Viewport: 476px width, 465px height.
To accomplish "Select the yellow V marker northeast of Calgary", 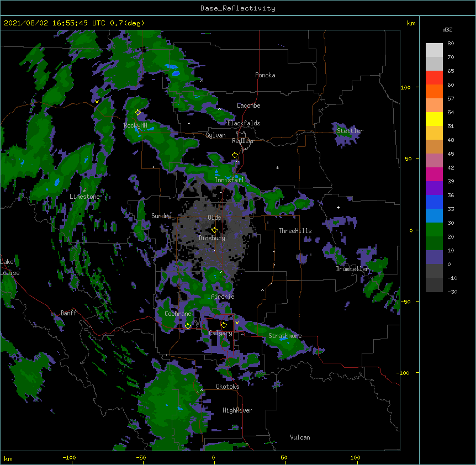I will point(237,323).
